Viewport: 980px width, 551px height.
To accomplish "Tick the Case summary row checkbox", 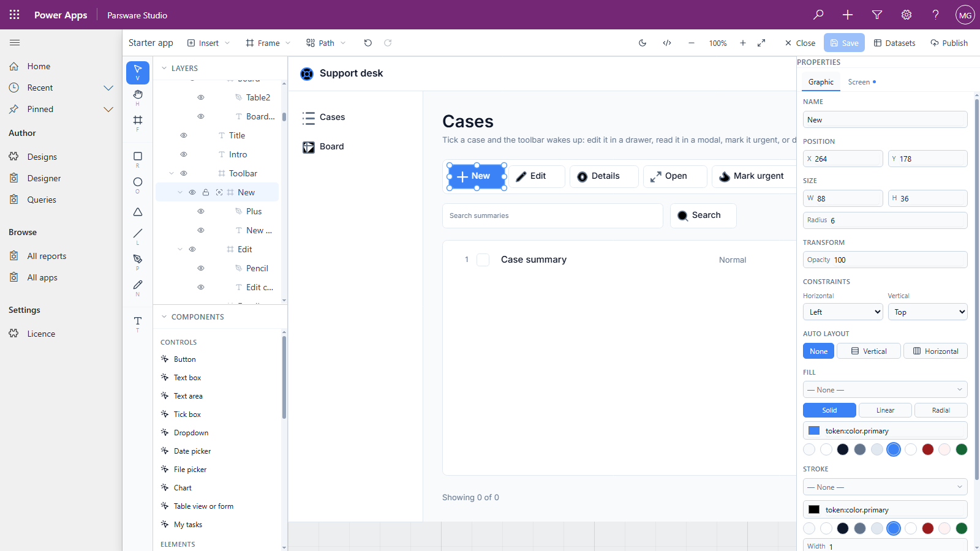I will [x=483, y=260].
